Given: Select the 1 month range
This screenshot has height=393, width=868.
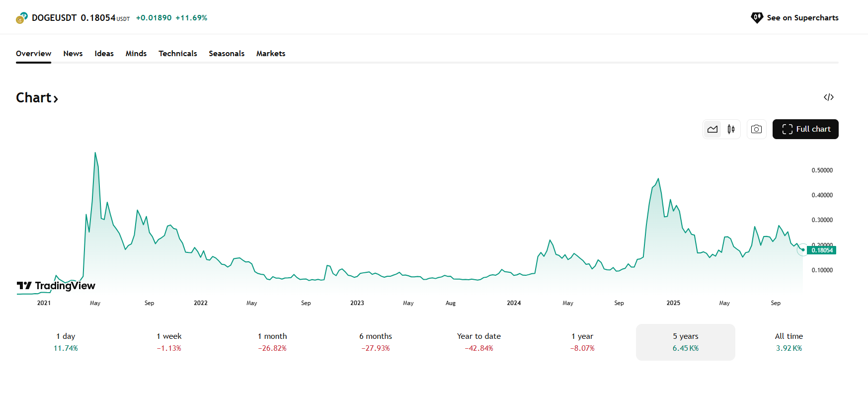Looking at the screenshot, I should pyautogui.click(x=272, y=342).
